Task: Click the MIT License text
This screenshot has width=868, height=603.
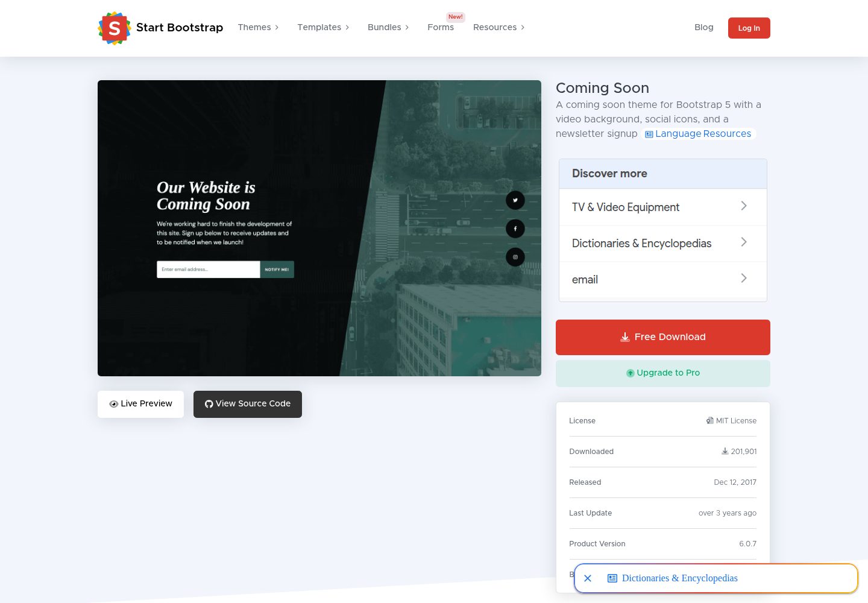Action: click(x=736, y=421)
